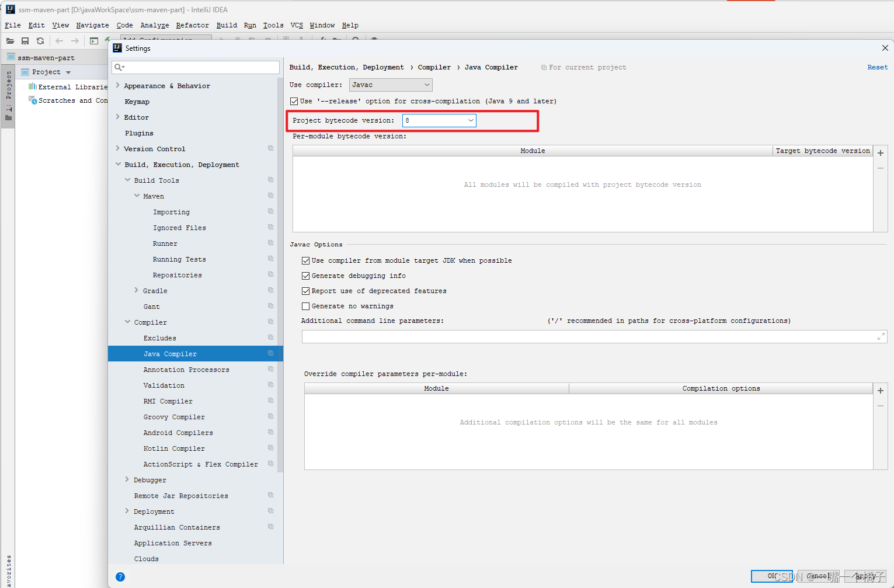The image size is (894, 588).
Task: Click the External Libraries icon in Project panel
Action: click(33, 86)
